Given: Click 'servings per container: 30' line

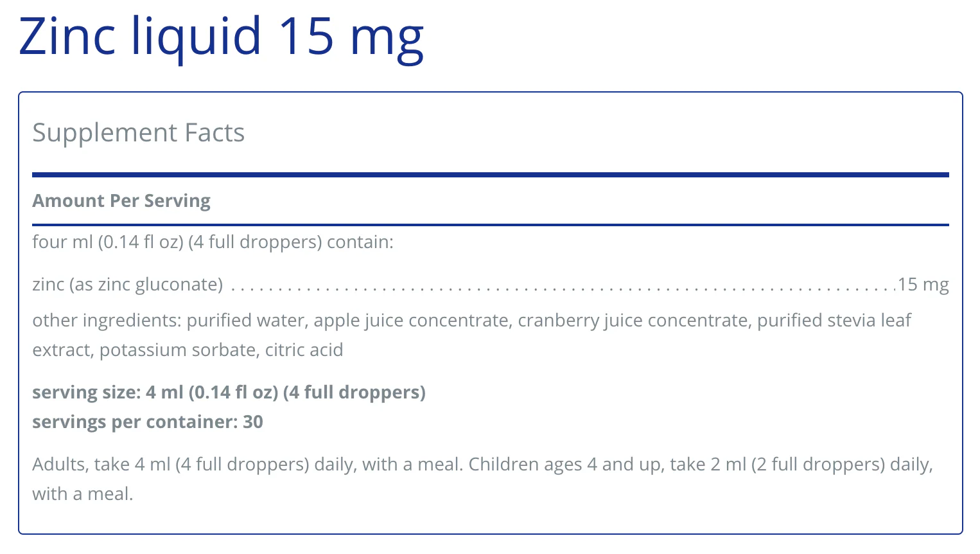Looking at the screenshot, I should 148,422.
